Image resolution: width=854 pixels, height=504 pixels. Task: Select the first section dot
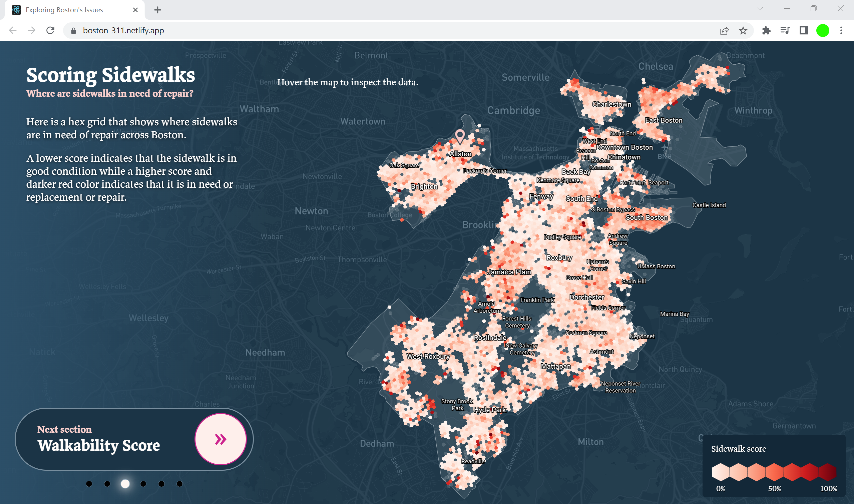pyautogui.click(x=89, y=484)
